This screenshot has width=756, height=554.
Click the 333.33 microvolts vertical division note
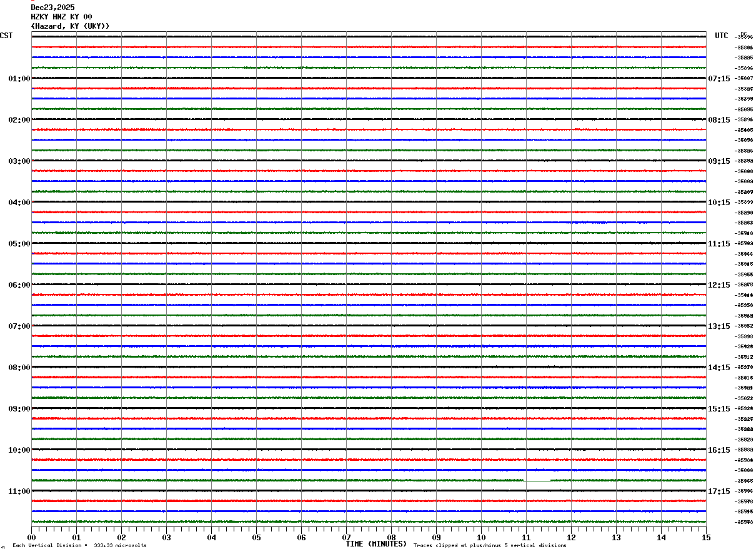coord(79,546)
